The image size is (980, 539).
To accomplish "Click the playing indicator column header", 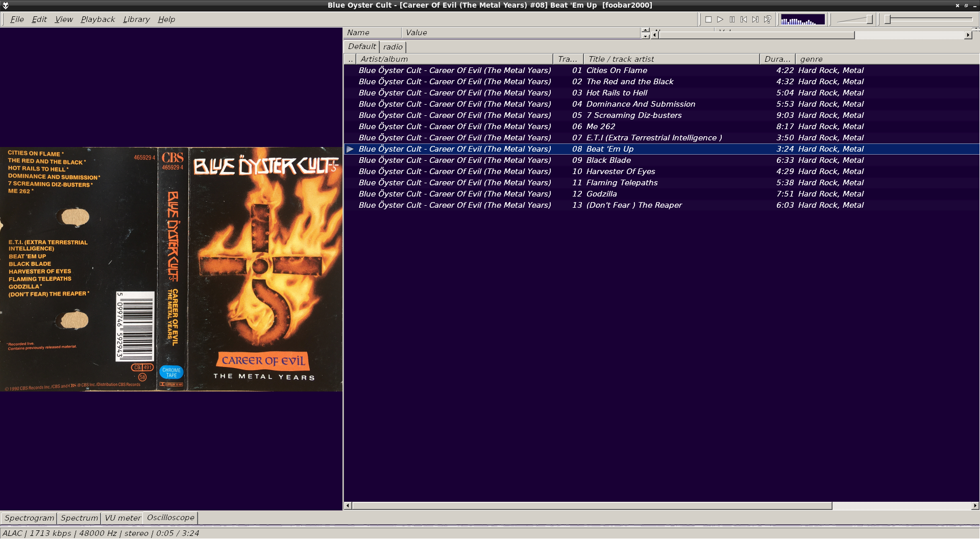I will (x=350, y=59).
